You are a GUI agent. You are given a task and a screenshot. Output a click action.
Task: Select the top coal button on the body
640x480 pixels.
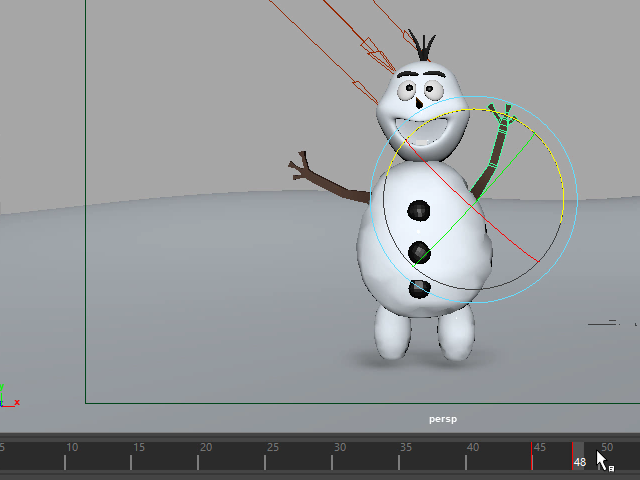click(418, 211)
